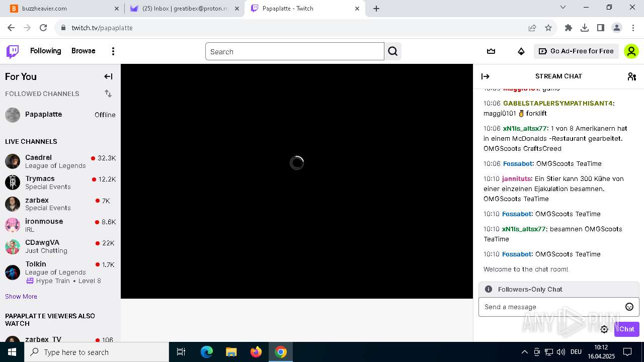Viewport: 644px width, 362px height.
Task: Close the Papaplatte Twitch tab
Action: (357, 9)
